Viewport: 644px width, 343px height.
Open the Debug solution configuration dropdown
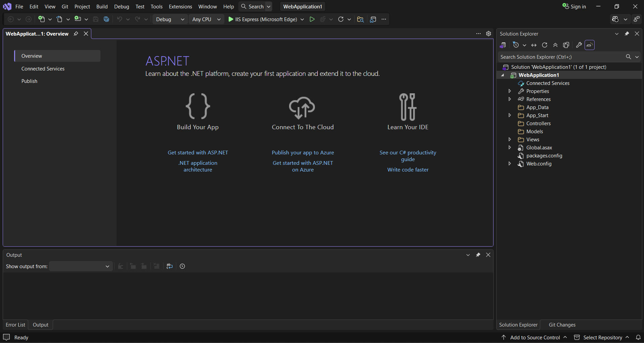point(170,19)
